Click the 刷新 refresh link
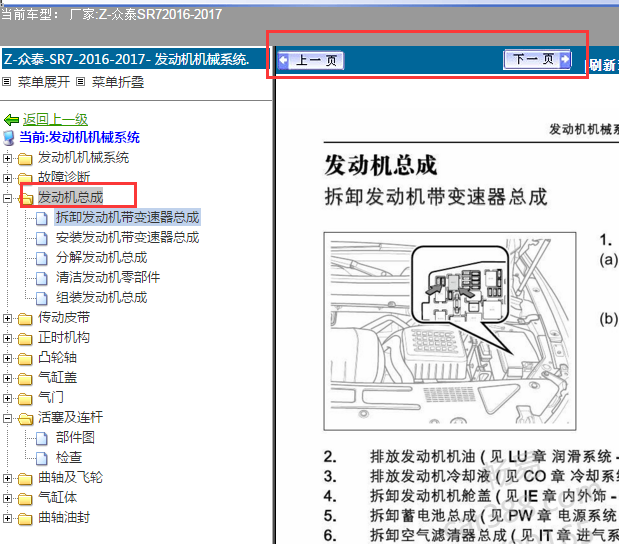Viewport: 619px width, 544px height. [x=603, y=65]
